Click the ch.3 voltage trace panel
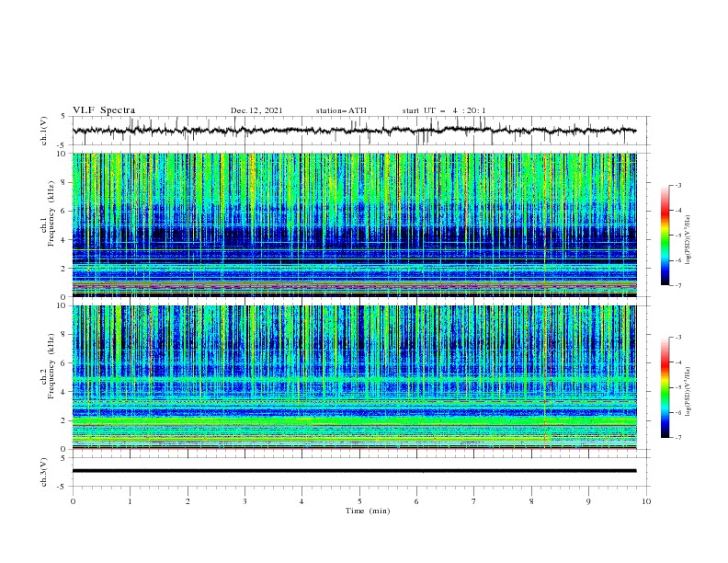Screen dimensions: 728x563 pos(361,472)
